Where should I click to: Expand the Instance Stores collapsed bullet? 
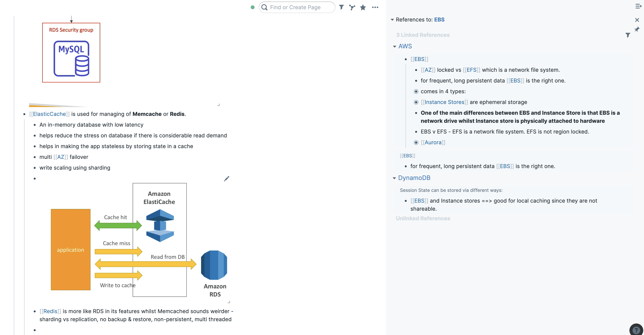(x=416, y=102)
